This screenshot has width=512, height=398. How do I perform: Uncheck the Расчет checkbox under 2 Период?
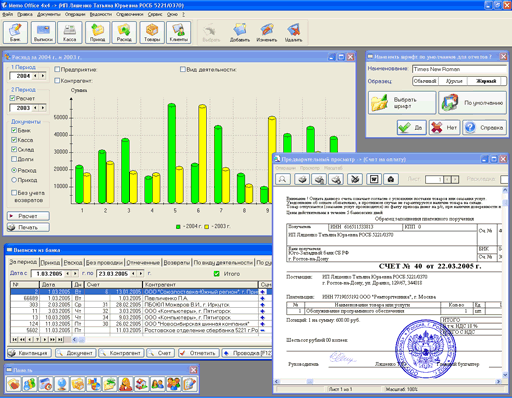(13, 98)
